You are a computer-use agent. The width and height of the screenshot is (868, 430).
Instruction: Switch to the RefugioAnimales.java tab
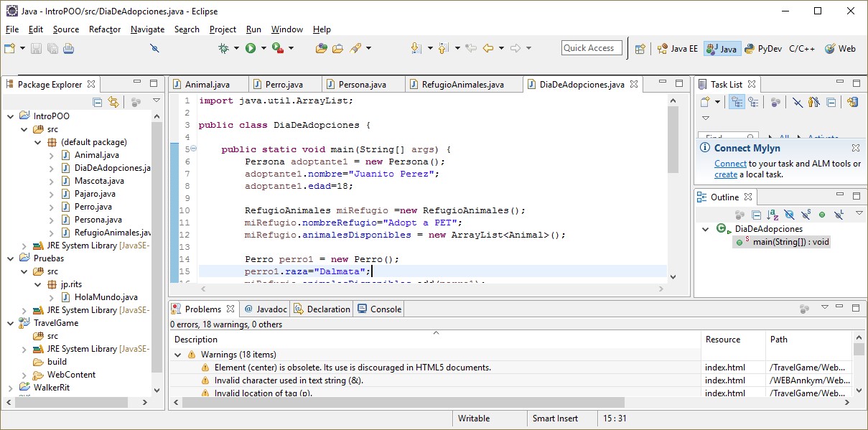point(463,85)
